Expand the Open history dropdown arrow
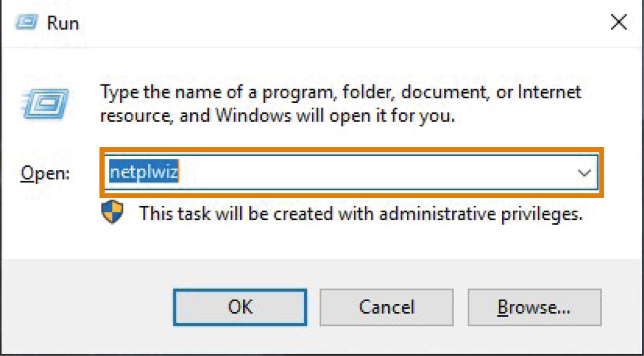The width and height of the screenshot is (644, 356). click(584, 173)
